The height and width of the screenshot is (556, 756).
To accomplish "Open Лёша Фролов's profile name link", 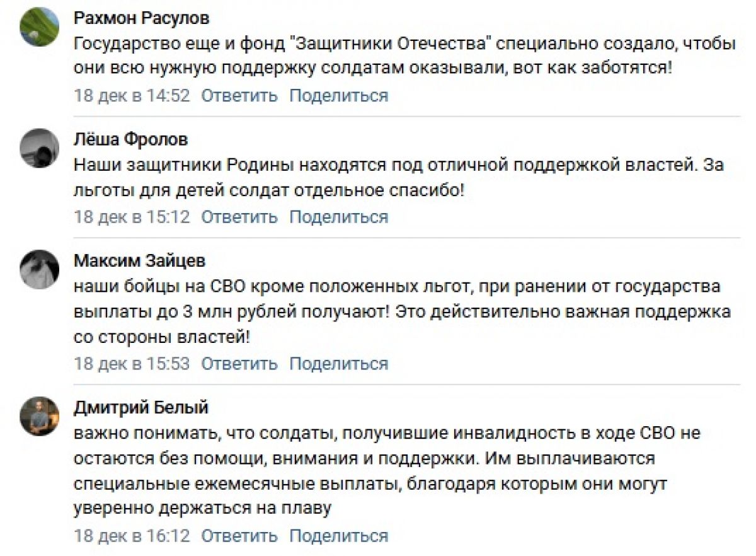I will pos(130,139).
